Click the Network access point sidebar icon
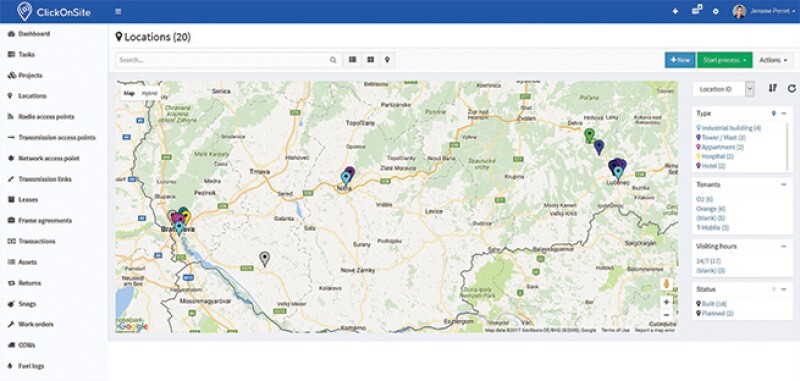Viewport: 800px width, 381px height. [11, 159]
